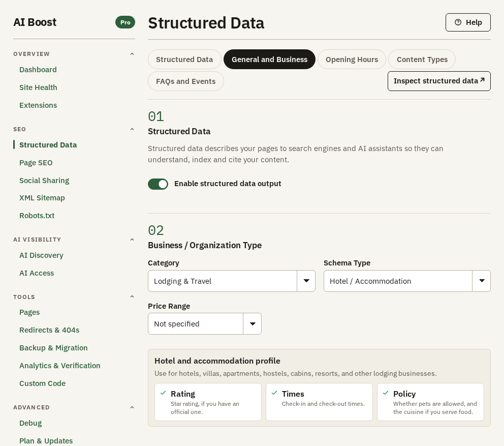
Task: Open the Opening Hours tab
Action: coord(352,60)
